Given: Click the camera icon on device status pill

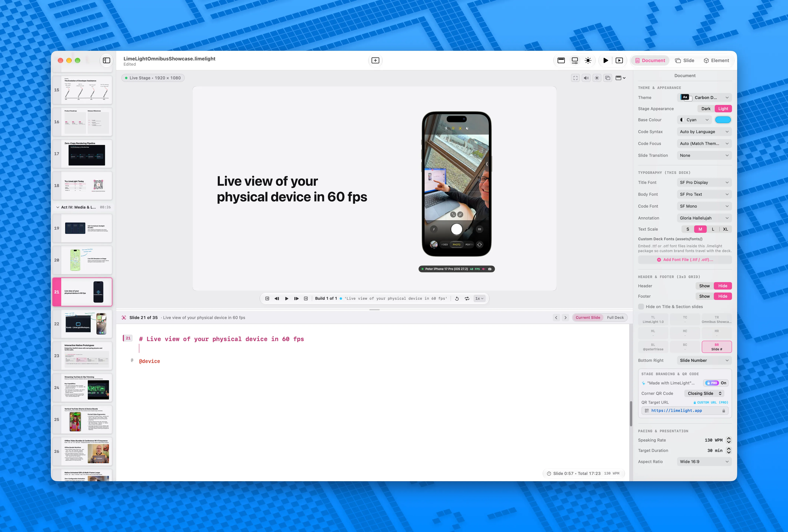Looking at the screenshot, I should 490,269.
